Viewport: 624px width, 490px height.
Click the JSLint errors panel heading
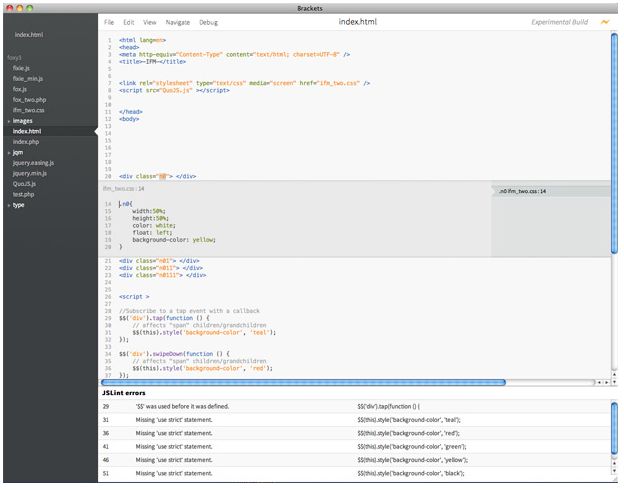pyautogui.click(x=124, y=393)
